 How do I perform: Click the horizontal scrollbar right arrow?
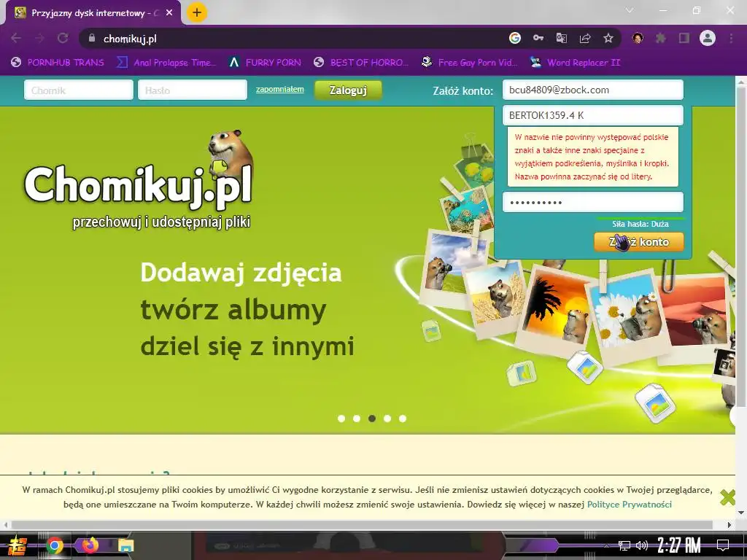(x=729, y=525)
